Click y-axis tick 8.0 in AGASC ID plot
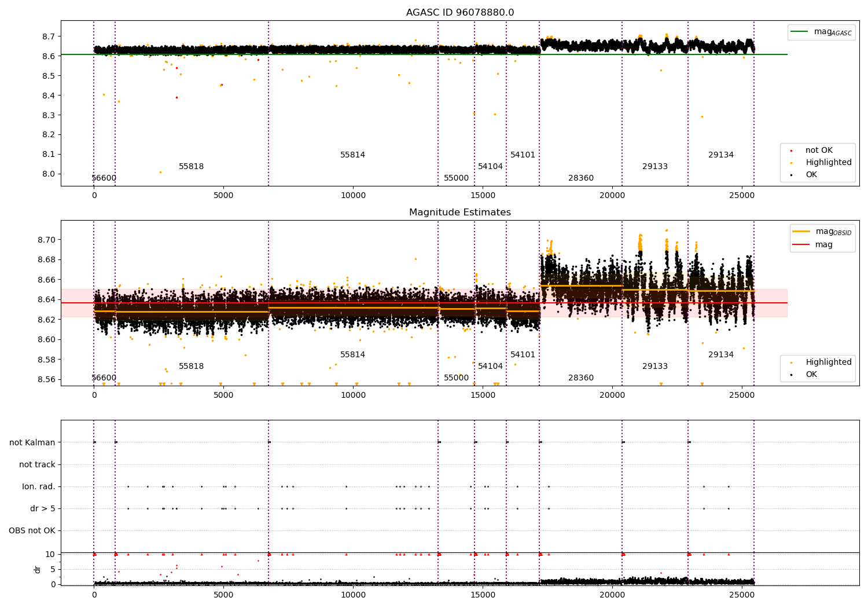868x608 pixels. tap(49, 174)
